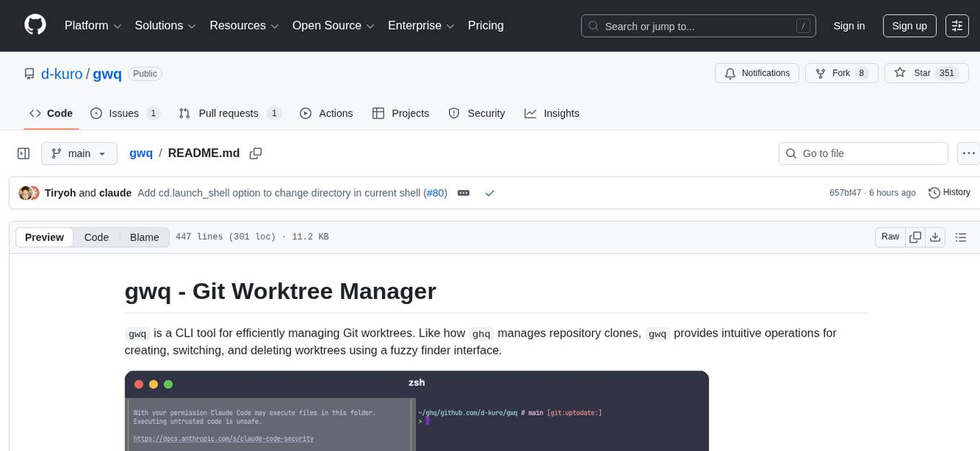
Task: Switch README view to Blame
Action: (144, 237)
